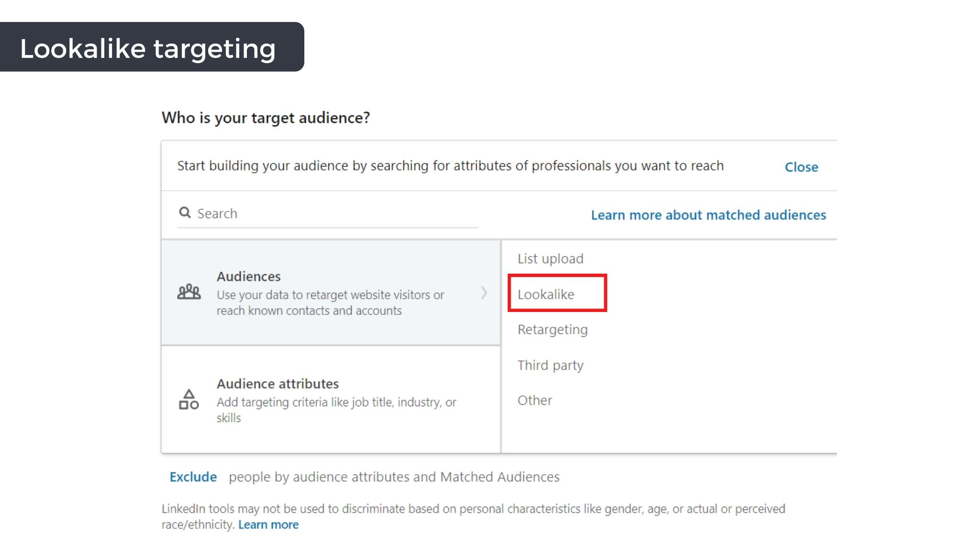Choose the Other audience option

[x=535, y=400]
